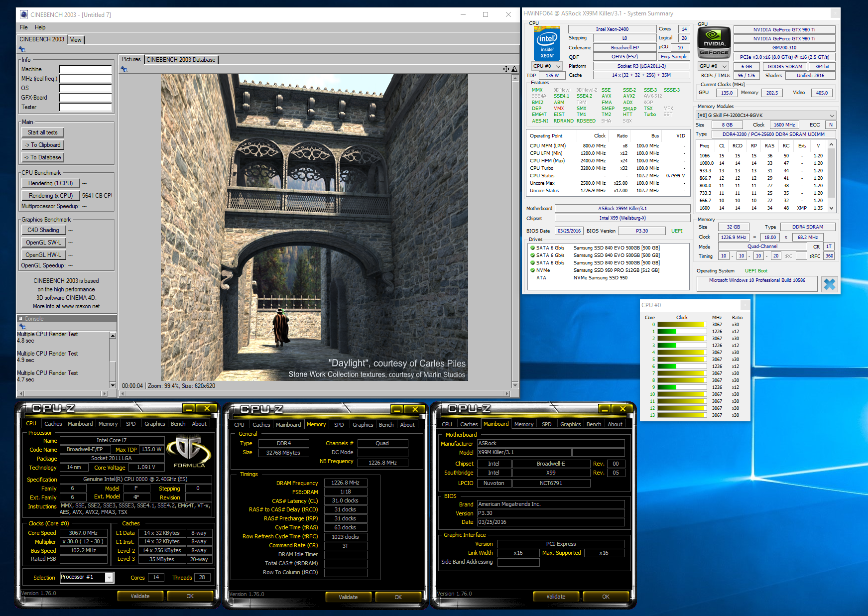Click the blue X close icon in HWiNFO64 summary
This screenshot has height=616, width=868.
tap(829, 284)
